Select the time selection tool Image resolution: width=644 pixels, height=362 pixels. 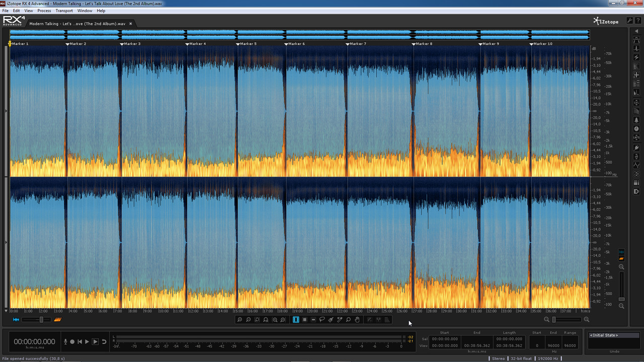click(296, 320)
